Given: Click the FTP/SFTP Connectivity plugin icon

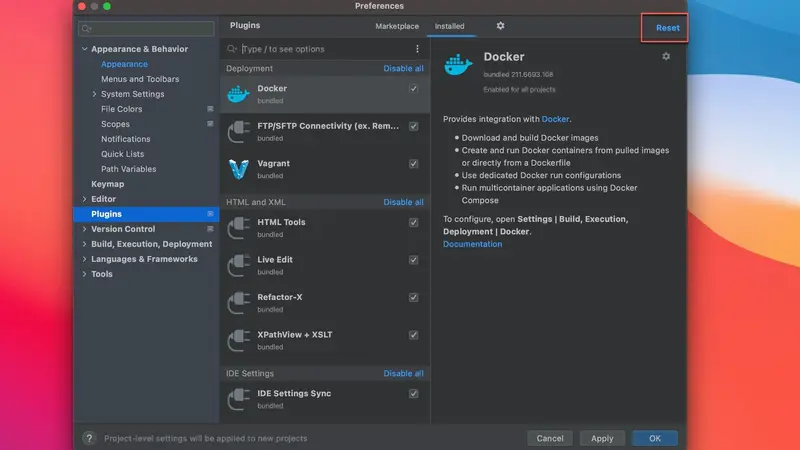Looking at the screenshot, I should pyautogui.click(x=238, y=132).
